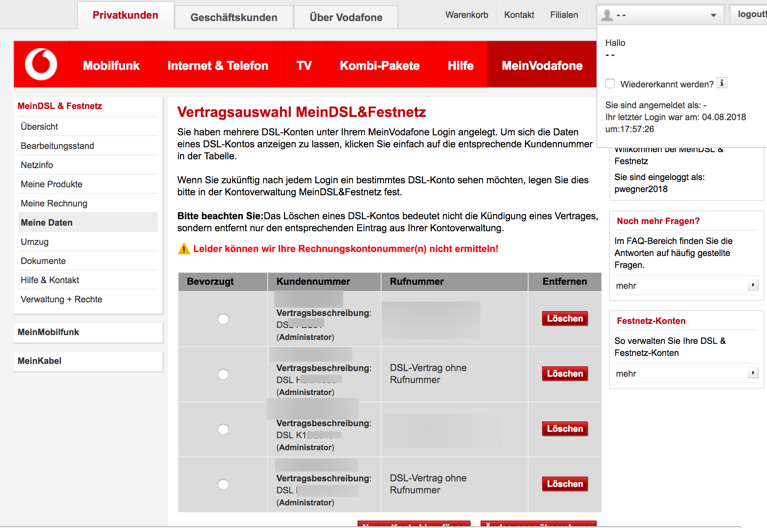
Task: Open the Hilfe menu
Action: click(x=460, y=65)
